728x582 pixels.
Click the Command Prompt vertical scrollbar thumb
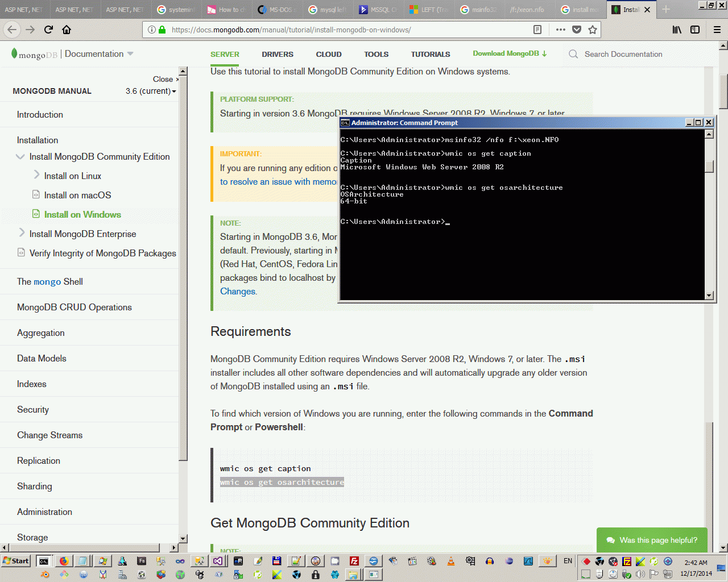[709, 166]
